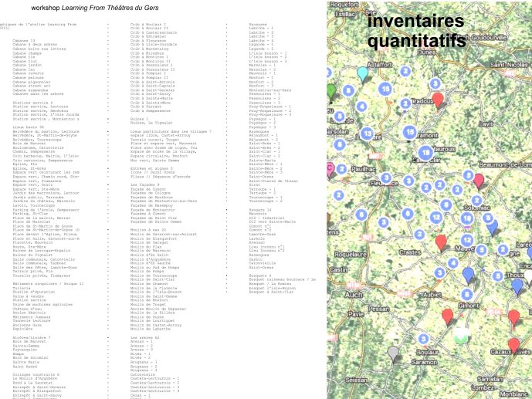
Task: Click the cyan pin near Astaffort
Action: tap(363, 74)
